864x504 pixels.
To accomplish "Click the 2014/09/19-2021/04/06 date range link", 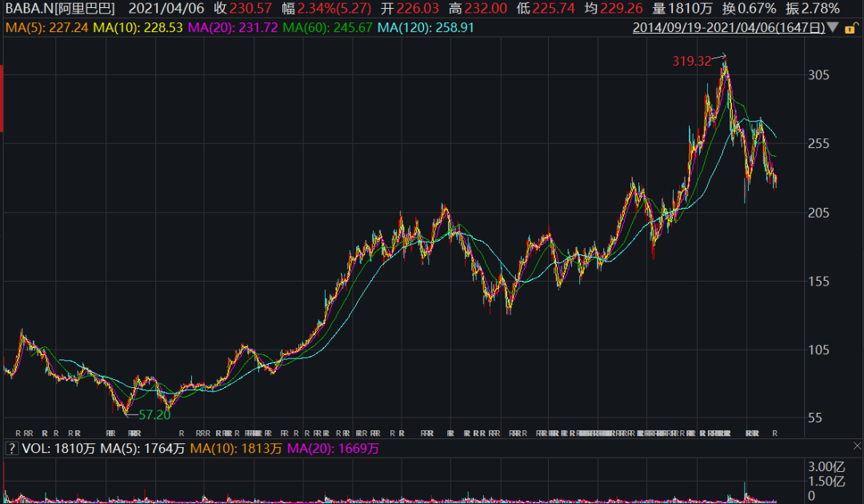I will point(728,28).
